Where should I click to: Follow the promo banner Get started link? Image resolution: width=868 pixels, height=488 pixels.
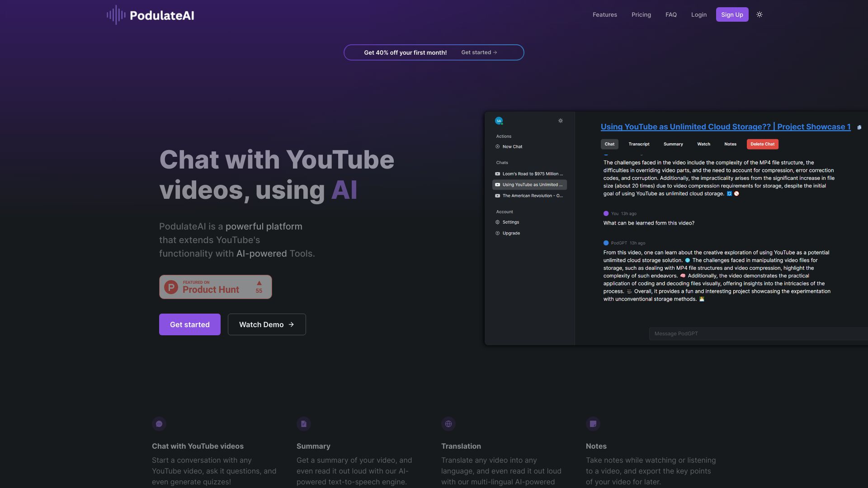click(x=479, y=52)
